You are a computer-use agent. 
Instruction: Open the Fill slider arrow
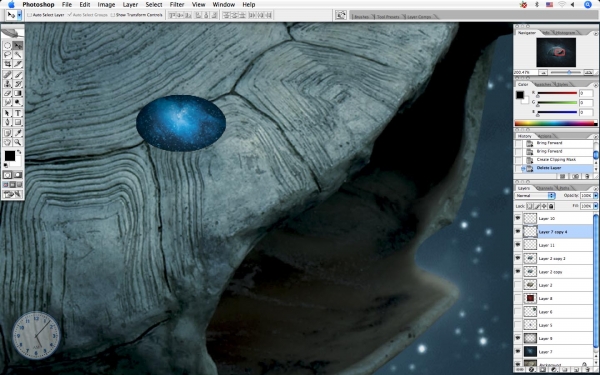point(596,206)
